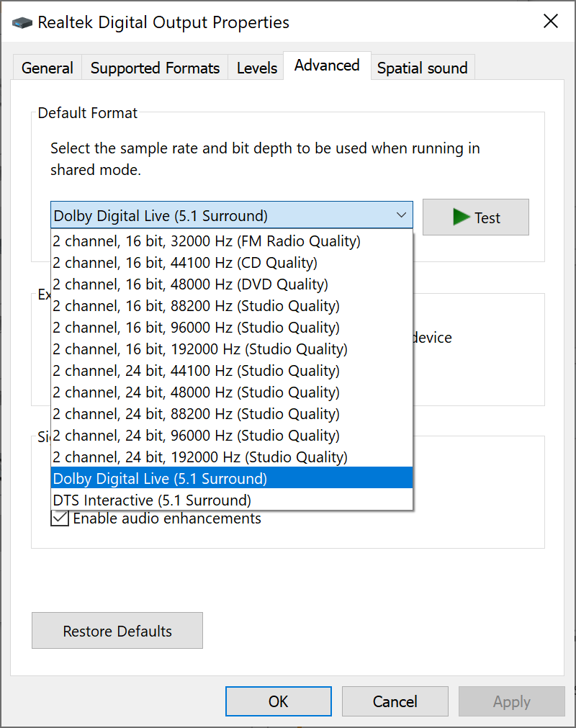Pick 2 channel, 24 bit, 48000 Hz option
Viewport: 576px width, 728px height.
tap(232, 392)
